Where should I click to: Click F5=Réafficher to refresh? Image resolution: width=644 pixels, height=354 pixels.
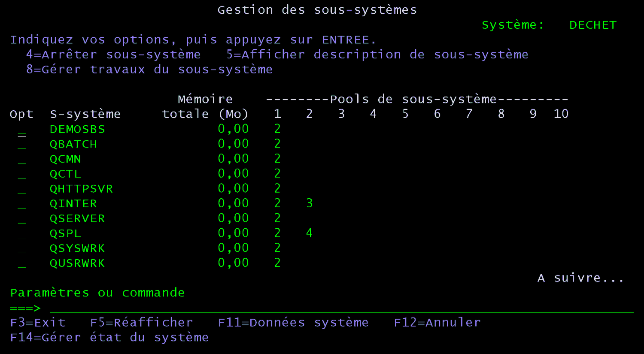[142, 322]
